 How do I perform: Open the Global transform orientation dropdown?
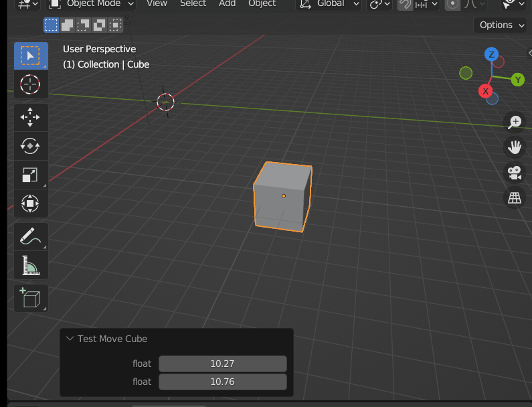329,4
